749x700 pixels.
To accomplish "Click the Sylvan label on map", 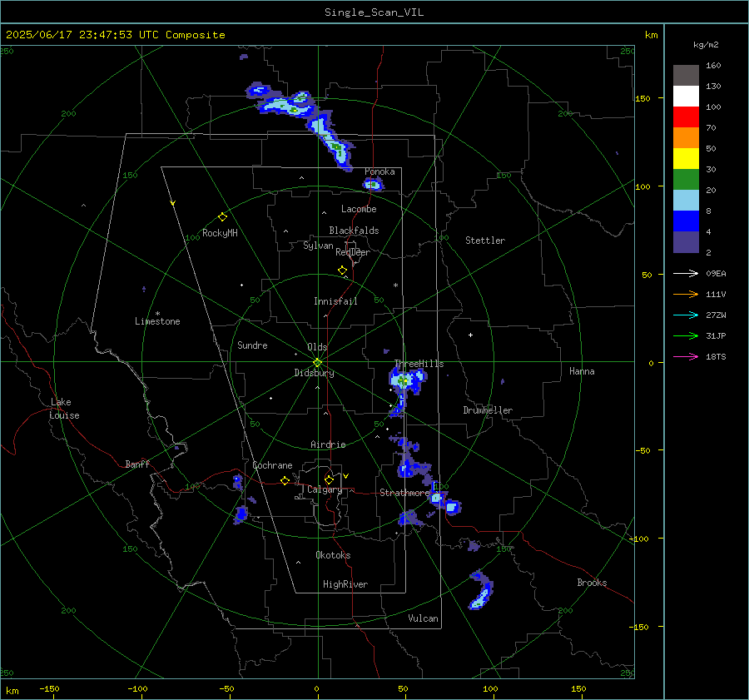I will tap(318, 246).
